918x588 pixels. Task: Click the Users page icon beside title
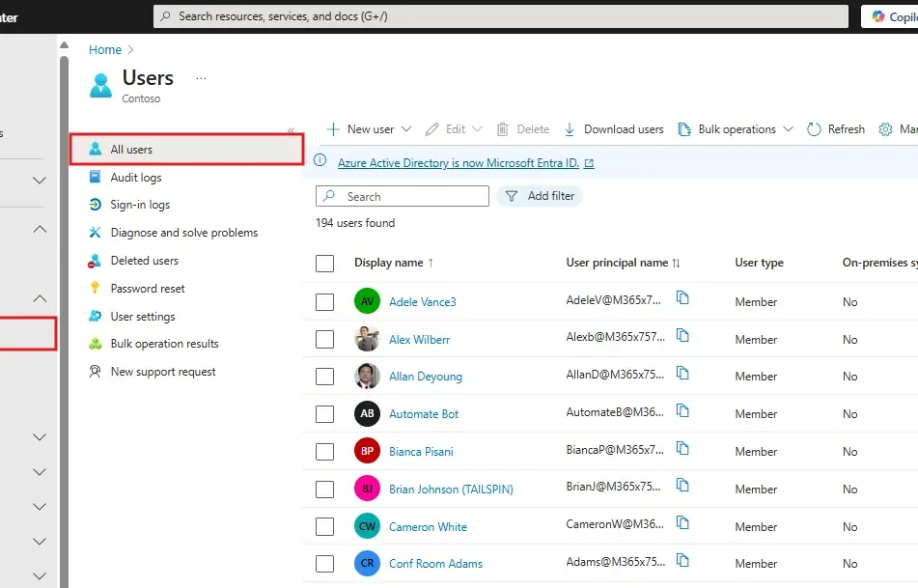(100, 86)
